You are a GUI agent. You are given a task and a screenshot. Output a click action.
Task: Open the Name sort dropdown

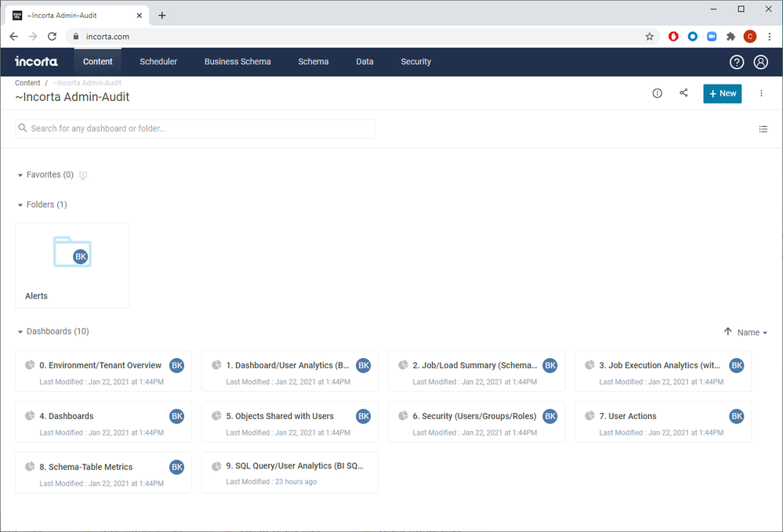[752, 332]
